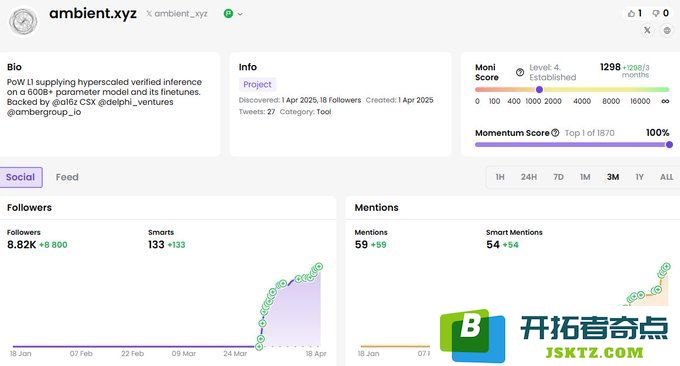
Task: Click the thumbs up icon
Action: (x=631, y=13)
